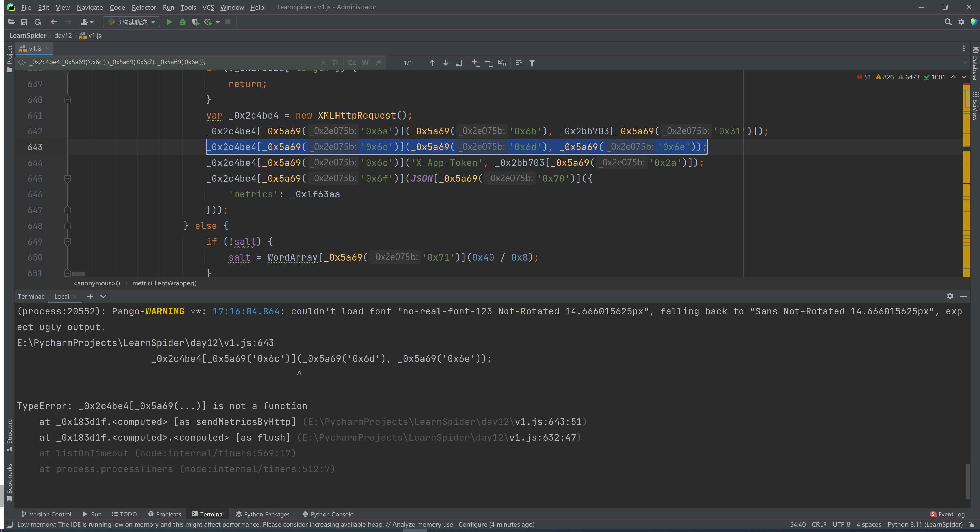
Task: Open the Problems tool window
Action: tap(164, 514)
